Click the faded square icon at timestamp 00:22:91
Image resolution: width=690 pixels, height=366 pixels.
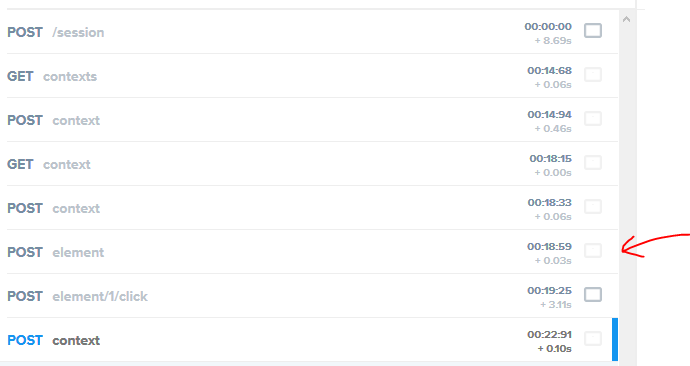(593, 339)
